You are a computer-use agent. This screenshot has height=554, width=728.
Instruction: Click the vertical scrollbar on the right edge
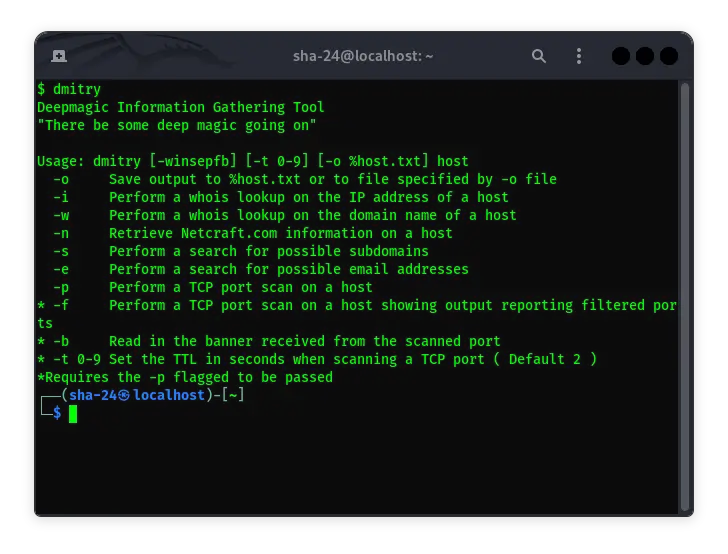(685, 290)
